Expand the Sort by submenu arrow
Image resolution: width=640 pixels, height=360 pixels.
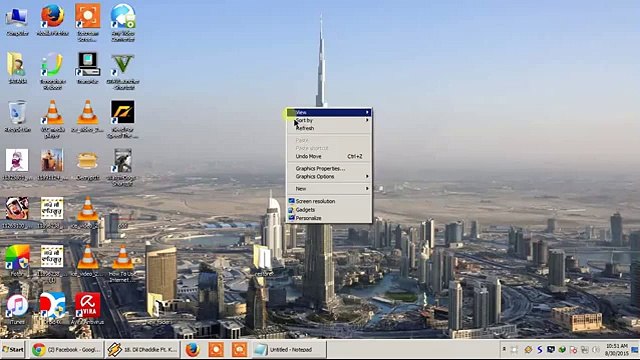[367, 120]
